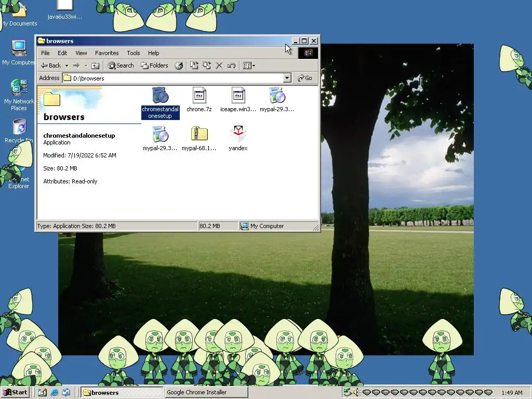Click the Attributes: Read-only text
Image resolution: width=532 pixels, height=399 pixels.
click(70, 181)
